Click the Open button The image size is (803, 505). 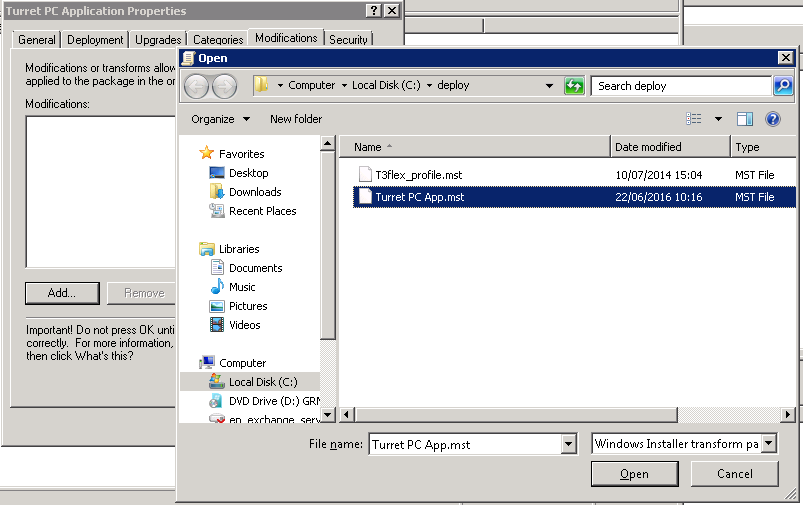tap(635, 474)
